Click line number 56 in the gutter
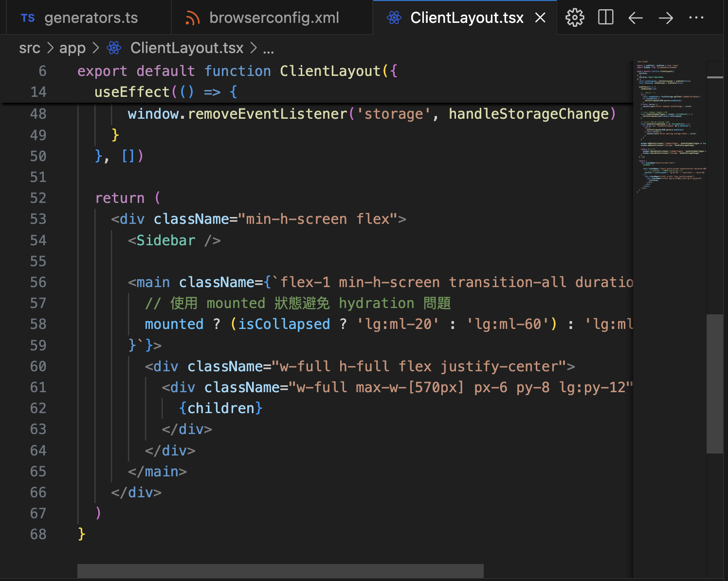The height and width of the screenshot is (581, 728). pos(38,282)
